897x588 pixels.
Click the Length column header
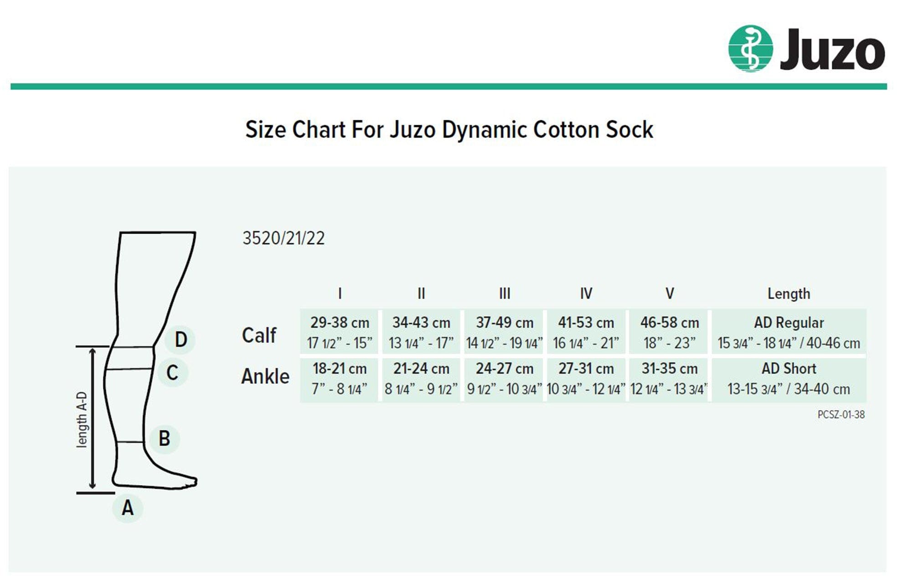click(789, 294)
